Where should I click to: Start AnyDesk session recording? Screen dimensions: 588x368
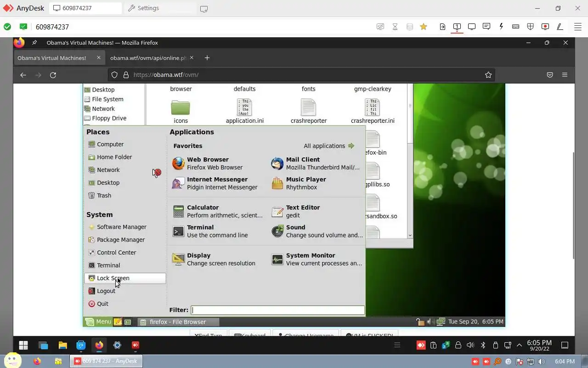point(545,27)
